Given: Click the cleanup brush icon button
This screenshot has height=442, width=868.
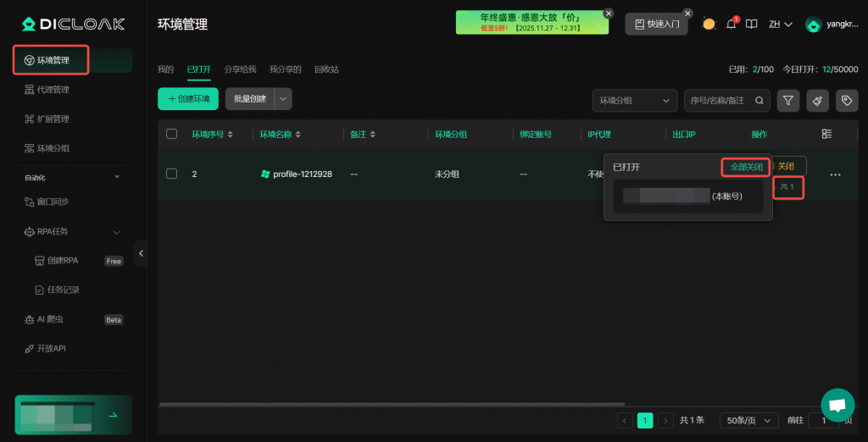Looking at the screenshot, I should 817,100.
